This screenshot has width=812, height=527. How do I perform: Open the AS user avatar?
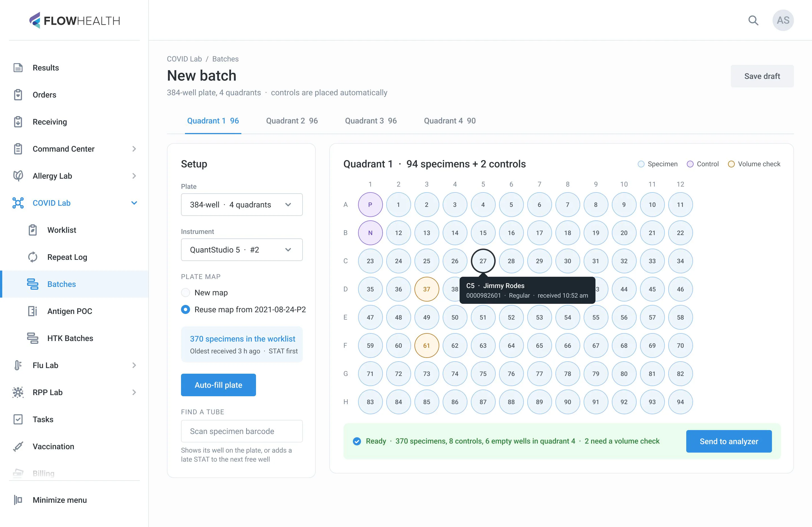click(x=783, y=21)
